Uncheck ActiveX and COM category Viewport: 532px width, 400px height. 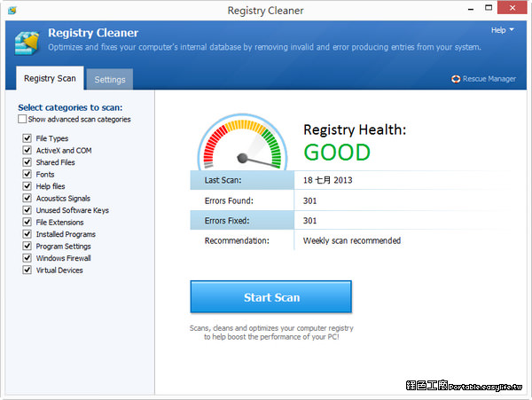pyautogui.click(x=27, y=150)
